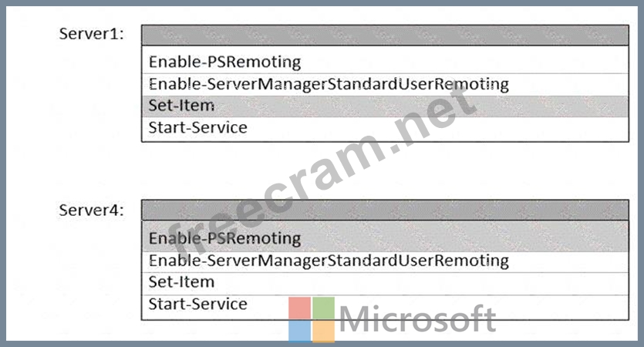Viewport: 644px width, 347px height.
Task: Choose Enable-ServerManagerStandardUserRemoting for Server1
Action: tap(329, 83)
